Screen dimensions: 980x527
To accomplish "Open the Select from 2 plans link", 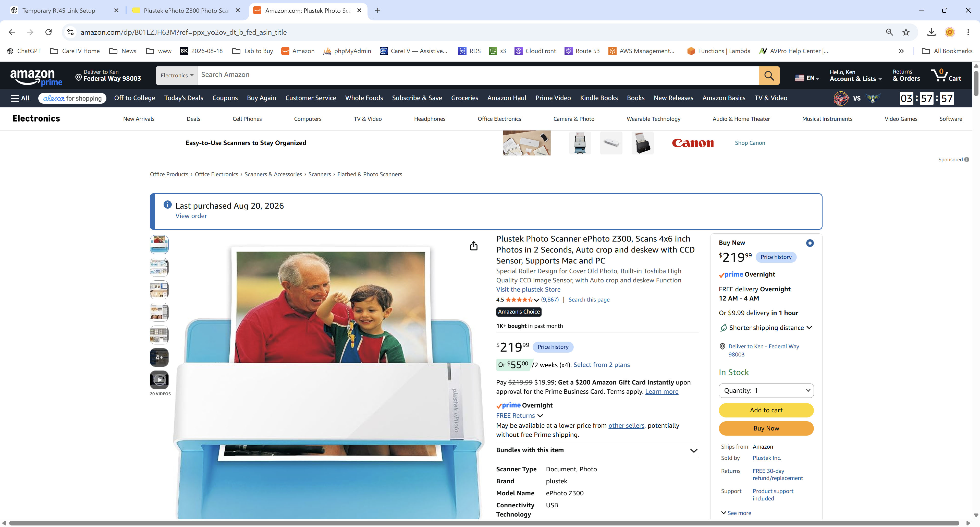I will 602,365.
